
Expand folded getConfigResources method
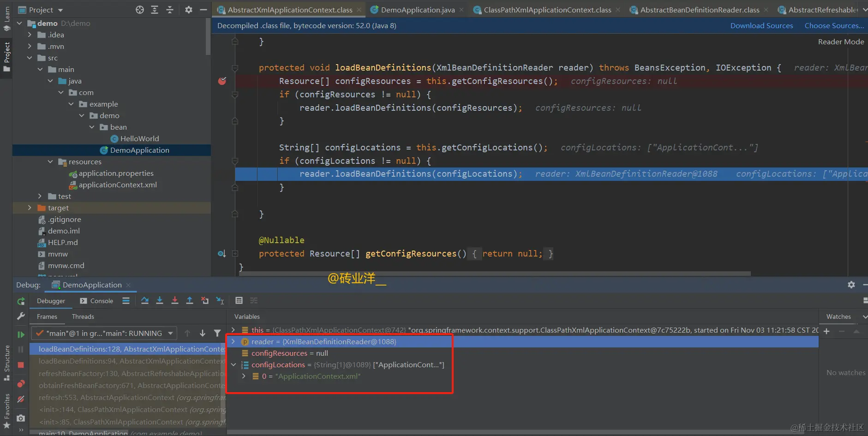[x=235, y=253]
